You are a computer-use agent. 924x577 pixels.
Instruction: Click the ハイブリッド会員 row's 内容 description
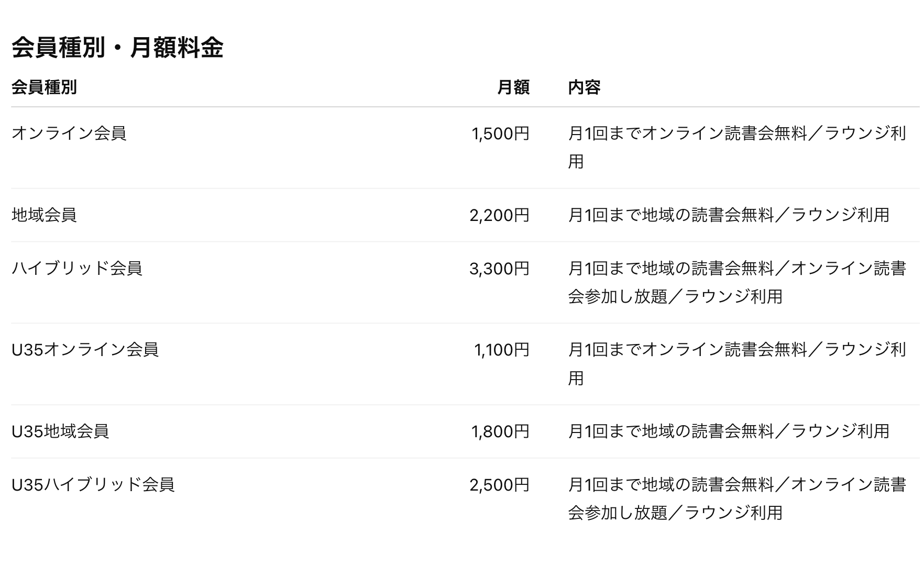[x=736, y=282]
